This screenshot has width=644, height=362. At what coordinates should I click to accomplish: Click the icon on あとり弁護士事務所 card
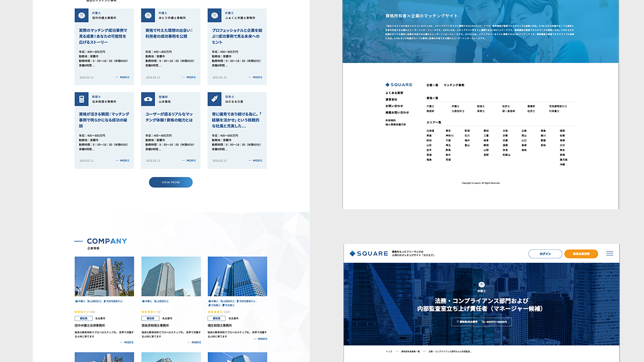[x=148, y=16]
